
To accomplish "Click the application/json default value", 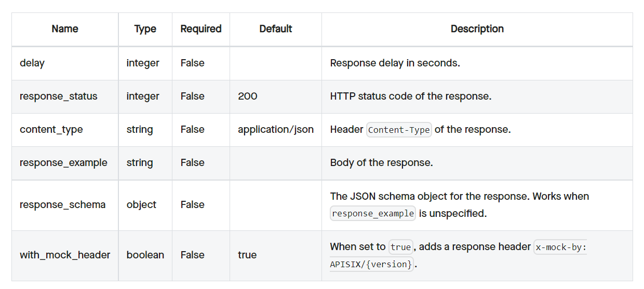I will 276,129.
